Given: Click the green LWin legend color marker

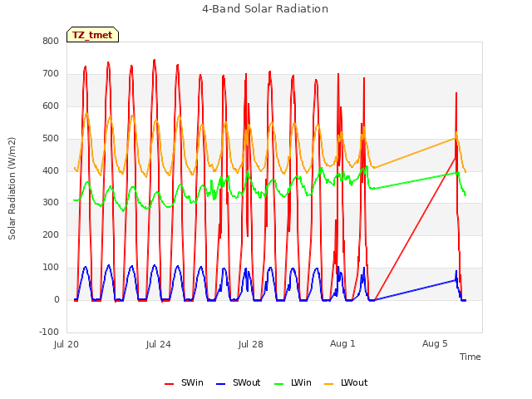Looking at the screenshot, I should (278, 384).
